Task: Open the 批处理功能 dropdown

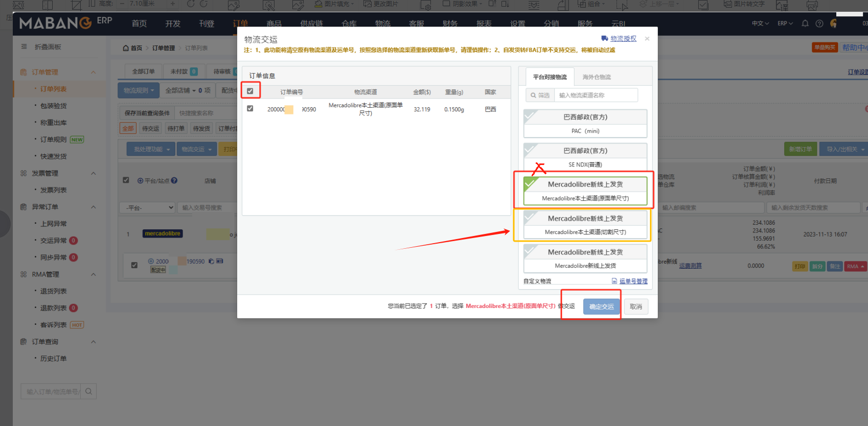Action: (151, 149)
